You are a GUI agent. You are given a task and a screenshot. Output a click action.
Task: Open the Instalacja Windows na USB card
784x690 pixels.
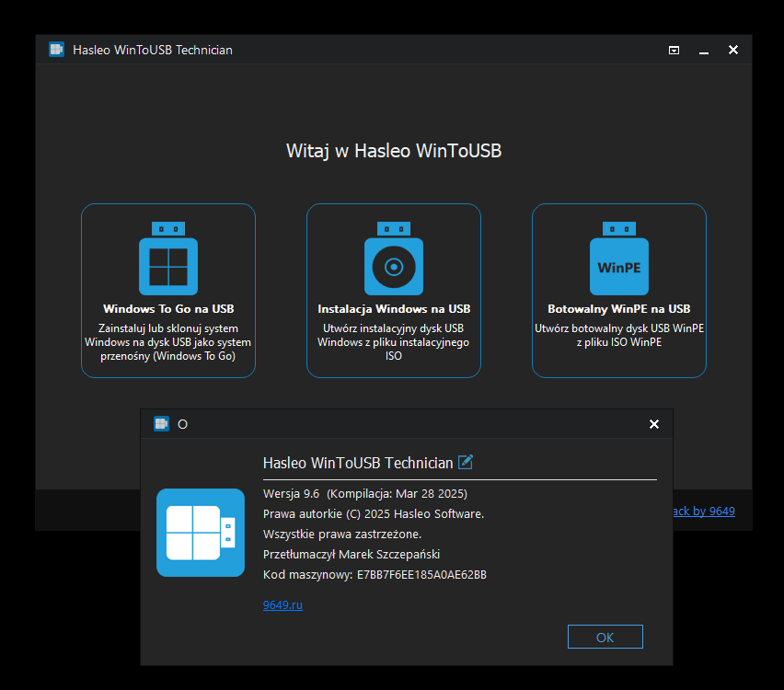click(x=394, y=291)
